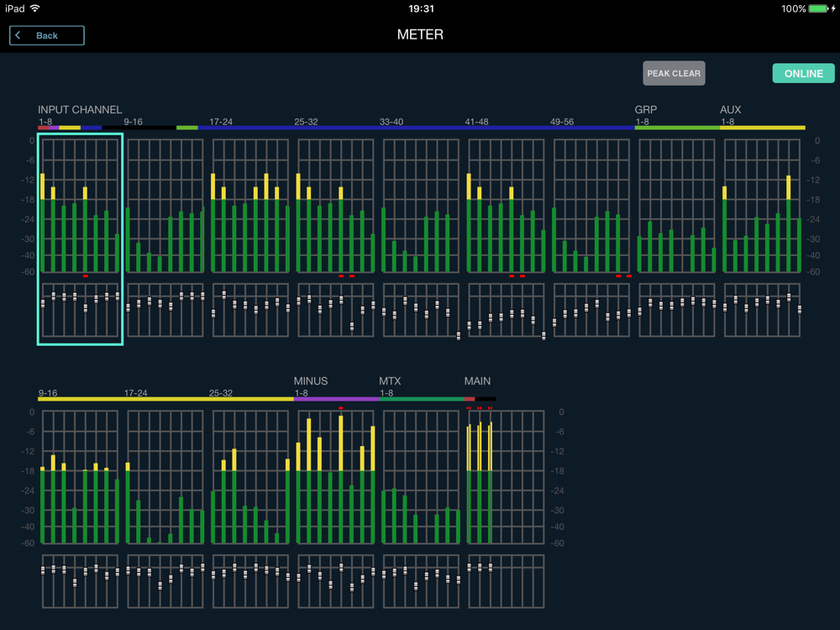Clear peak indicators with PEAK CLEAR
The width and height of the screenshot is (840, 630).
click(x=674, y=73)
